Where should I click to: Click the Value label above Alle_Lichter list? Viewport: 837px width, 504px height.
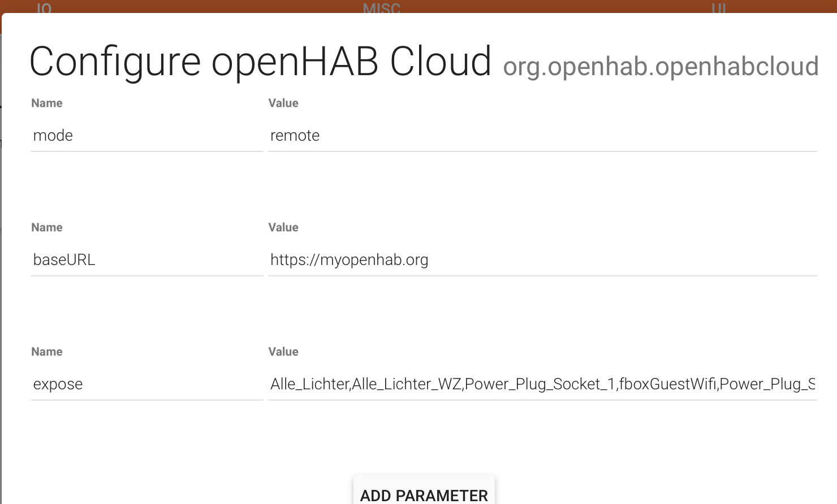[x=283, y=352]
